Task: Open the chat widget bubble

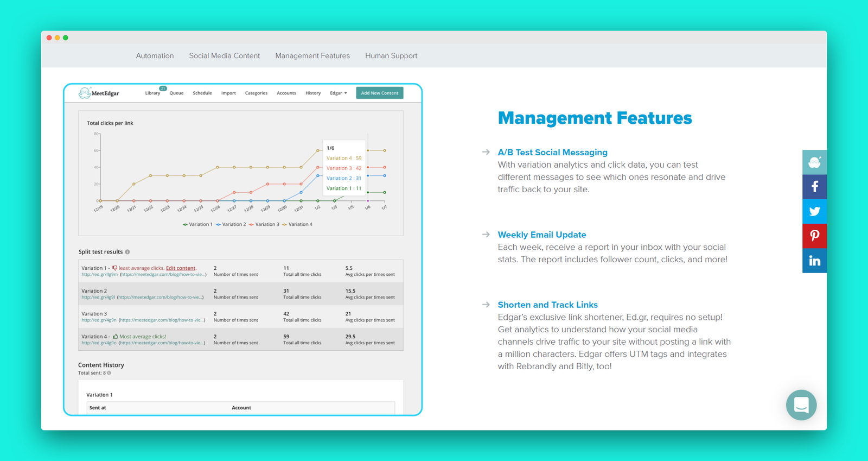Action: coord(801,405)
